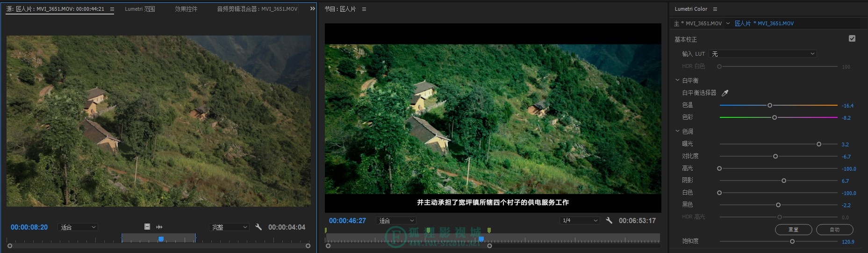
Task: Open the 输入 LUT dropdown
Action: [763, 54]
